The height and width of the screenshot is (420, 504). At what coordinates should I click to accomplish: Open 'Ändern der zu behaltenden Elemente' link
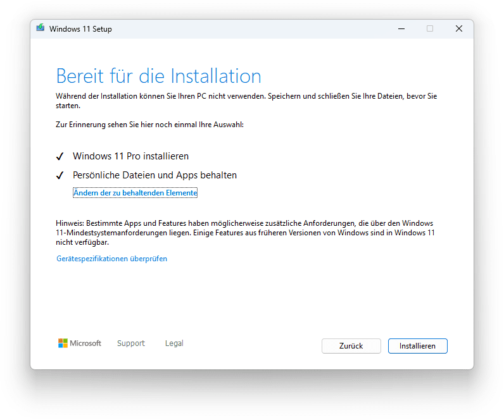[135, 193]
